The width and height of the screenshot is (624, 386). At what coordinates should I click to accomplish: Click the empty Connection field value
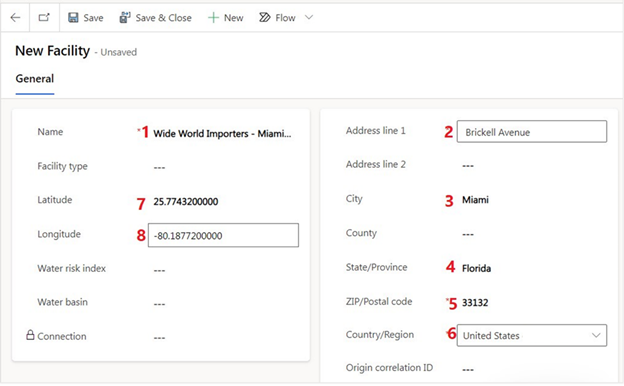pos(159,338)
